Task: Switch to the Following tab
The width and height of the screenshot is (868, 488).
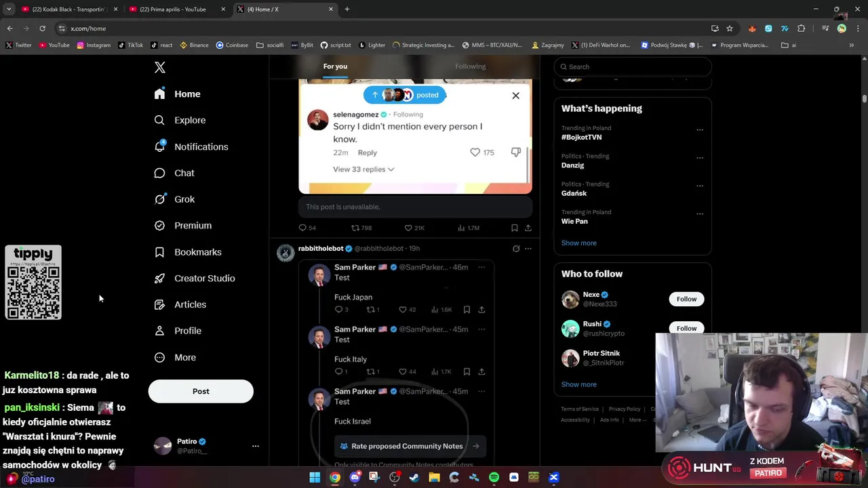Action: (471, 66)
